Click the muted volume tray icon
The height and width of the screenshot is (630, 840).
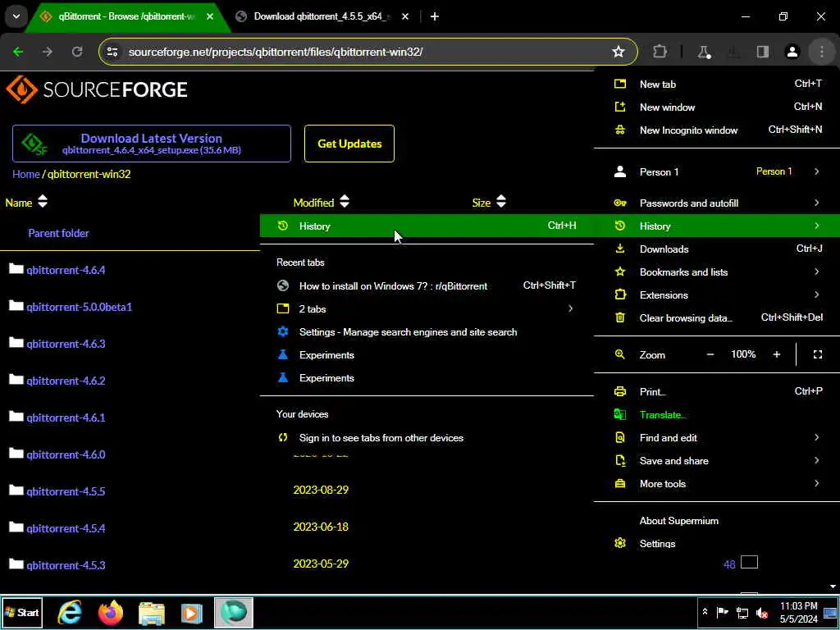coord(761,613)
